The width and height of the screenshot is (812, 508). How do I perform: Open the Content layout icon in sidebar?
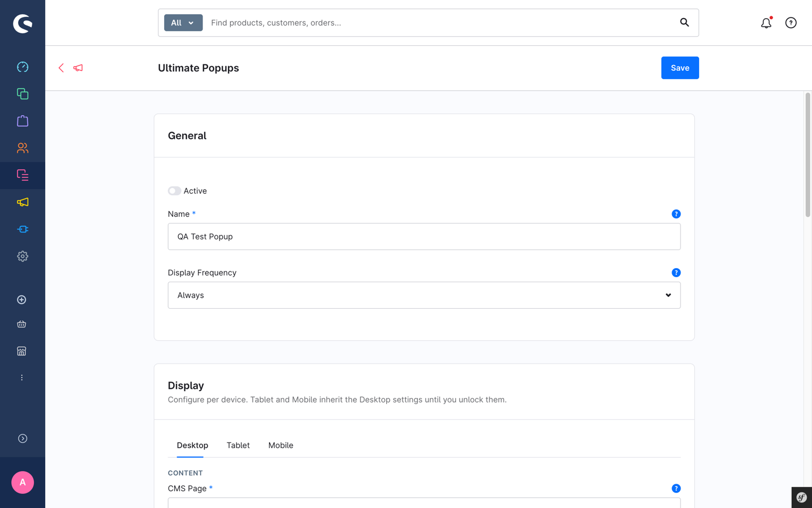pyautogui.click(x=23, y=175)
